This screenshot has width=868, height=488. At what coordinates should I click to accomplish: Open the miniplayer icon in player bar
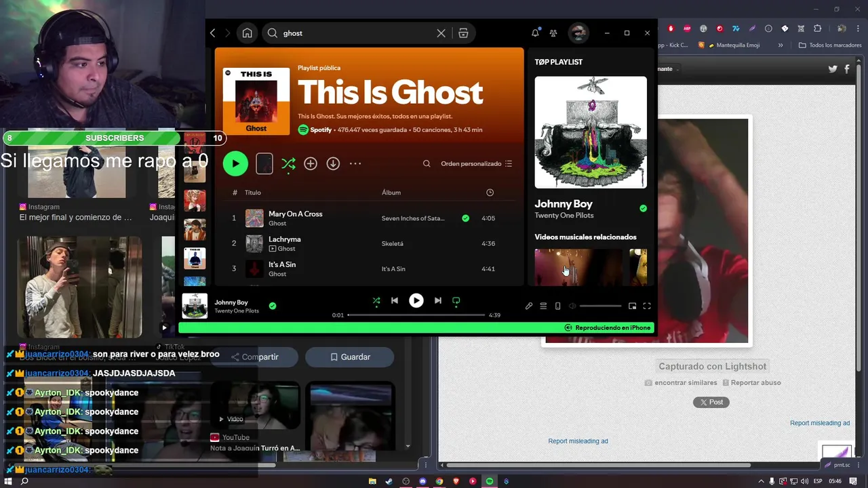tap(632, 306)
